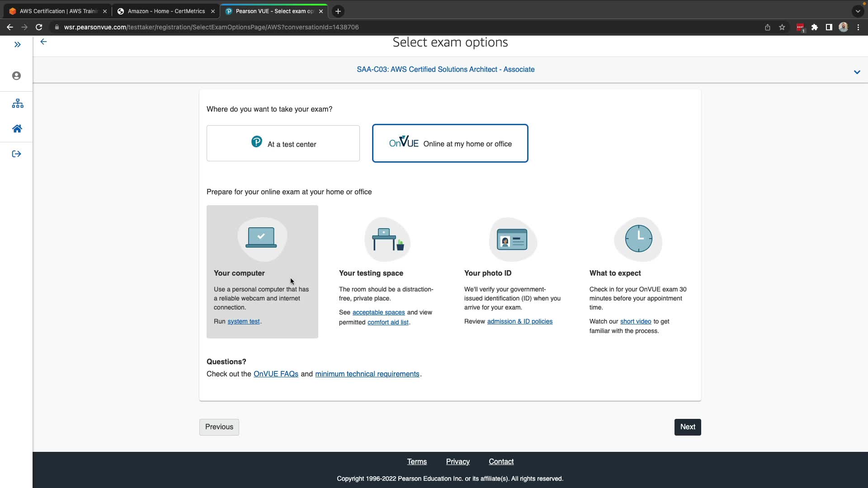Expand the SAA-C03 exam details chevron
Screen dimensions: 868x488
point(857,72)
